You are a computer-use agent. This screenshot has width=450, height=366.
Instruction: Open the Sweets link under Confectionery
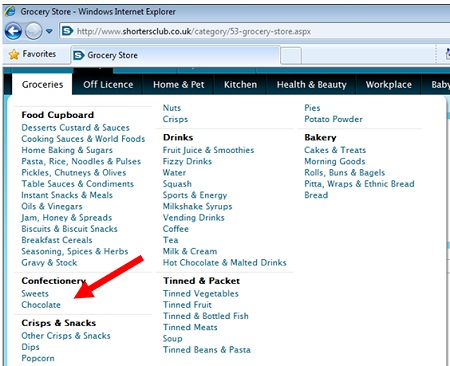tap(35, 294)
